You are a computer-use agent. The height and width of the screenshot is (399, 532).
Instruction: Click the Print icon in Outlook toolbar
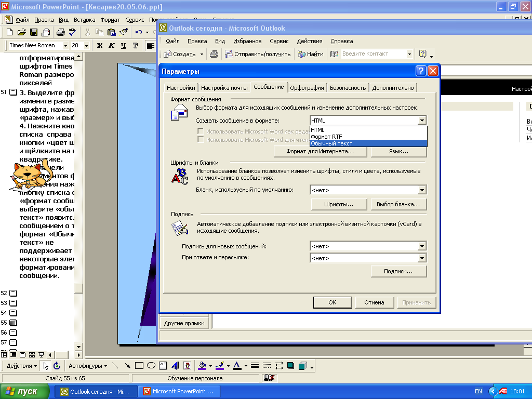(214, 54)
